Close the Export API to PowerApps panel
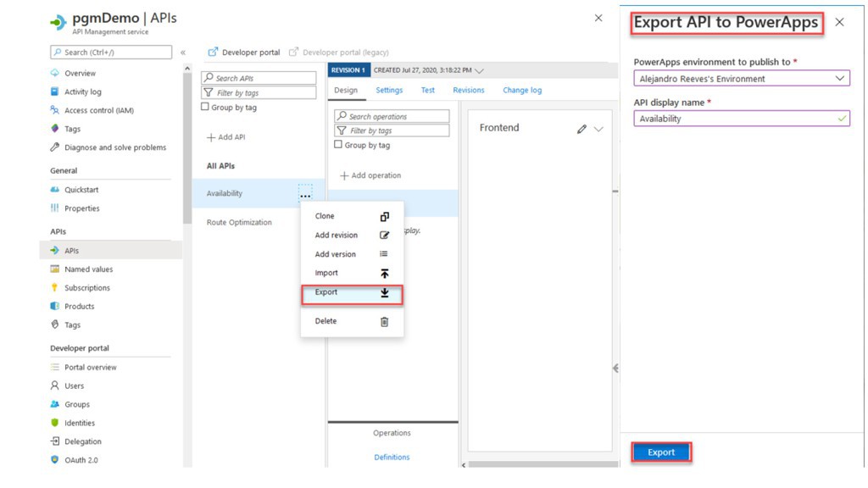The width and height of the screenshot is (868, 488). (x=839, y=22)
